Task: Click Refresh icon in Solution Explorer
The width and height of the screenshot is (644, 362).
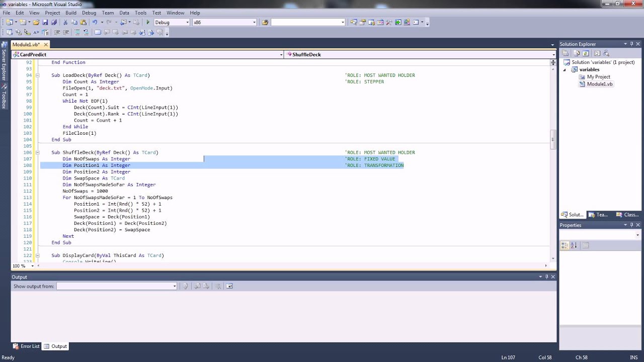Action: tap(586, 53)
